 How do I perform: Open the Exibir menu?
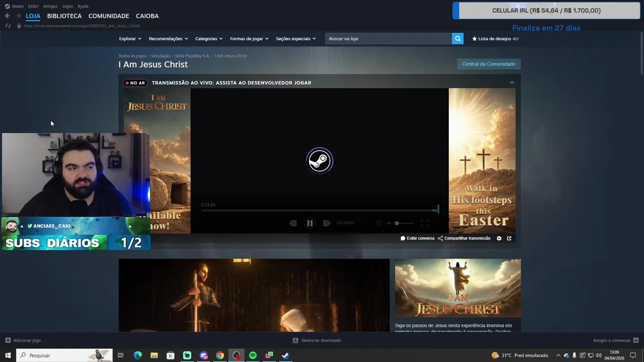click(33, 6)
